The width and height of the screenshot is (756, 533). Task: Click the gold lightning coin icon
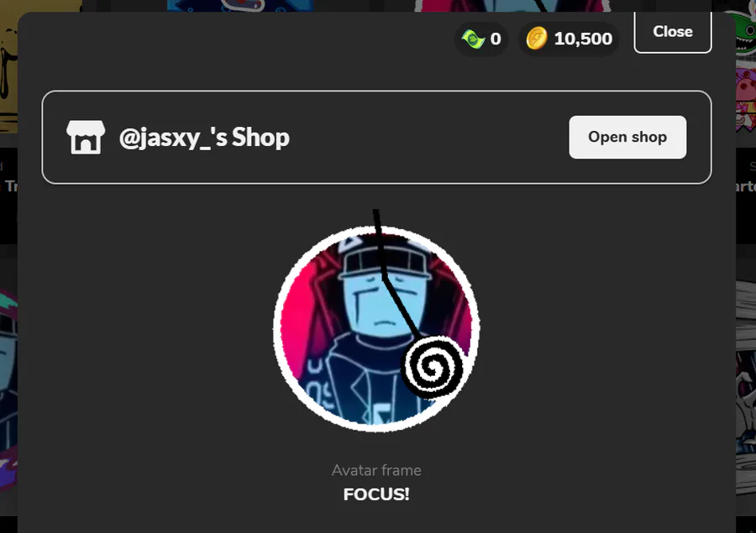click(x=536, y=39)
